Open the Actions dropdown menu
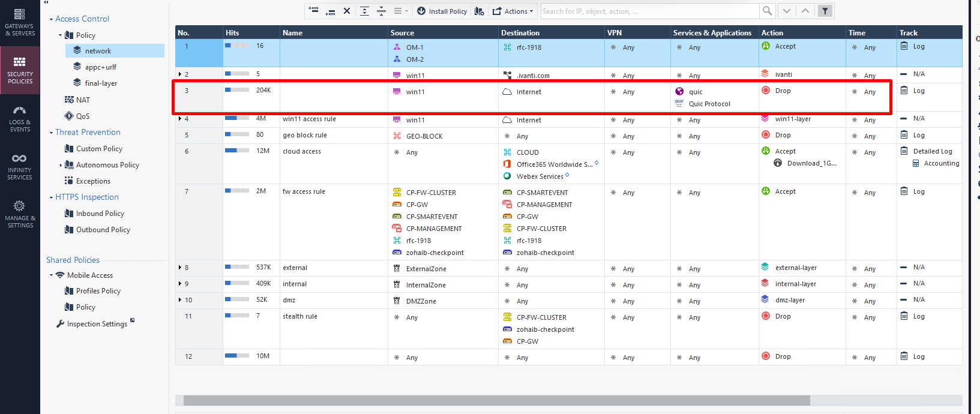Viewport: 980px width, 414px height. [x=513, y=11]
